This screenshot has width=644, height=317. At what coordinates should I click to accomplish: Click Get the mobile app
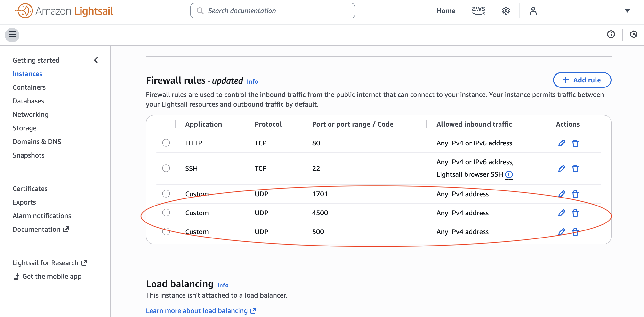pos(47,276)
